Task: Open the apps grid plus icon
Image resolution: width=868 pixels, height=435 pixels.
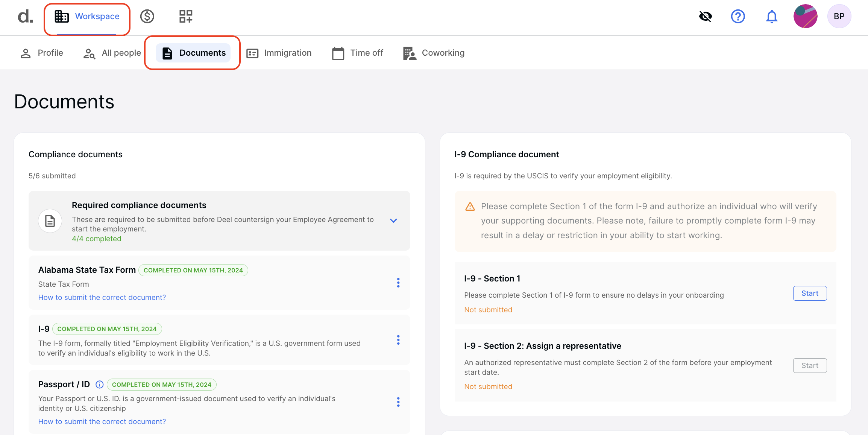Action: (x=186, y=17)
